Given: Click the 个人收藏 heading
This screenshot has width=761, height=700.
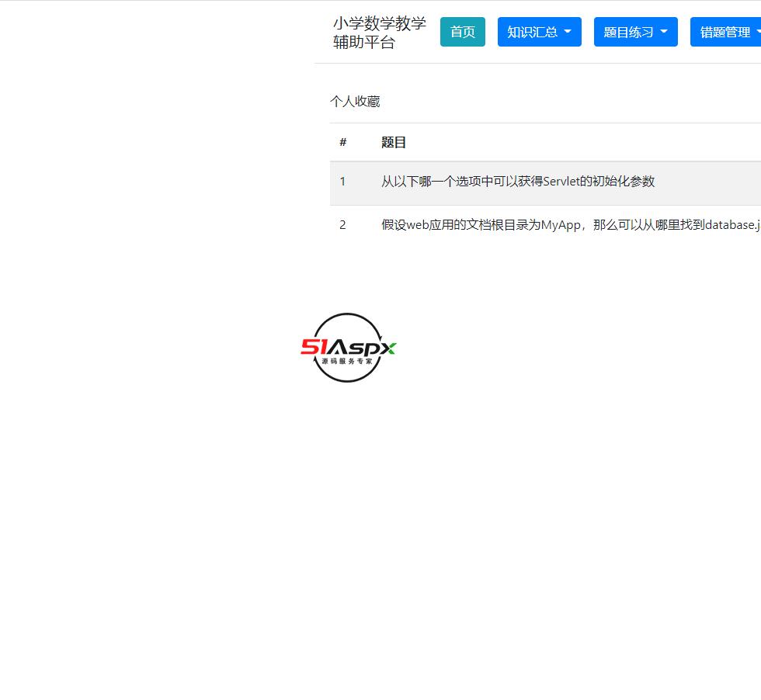Looking at the screenshot, I should coord(356,102).
